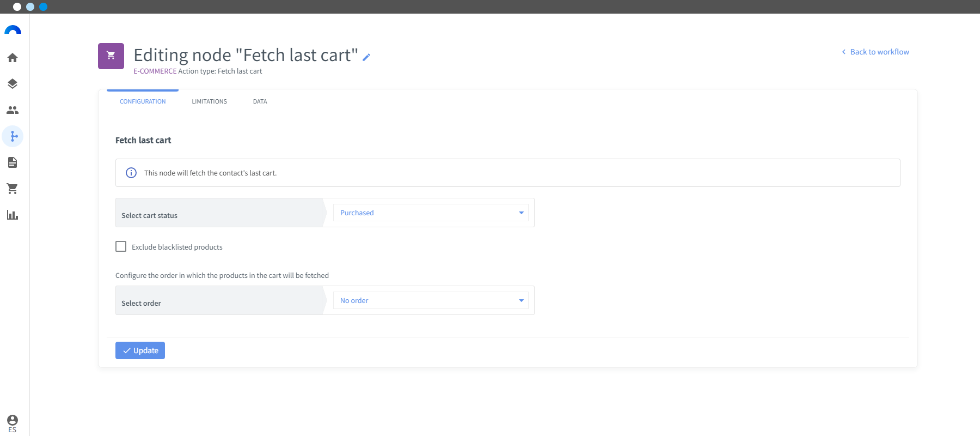The height and width of the screenshot is (436, 980).
Task: Edit node name with pencil icon
Action: coord(366,57)
